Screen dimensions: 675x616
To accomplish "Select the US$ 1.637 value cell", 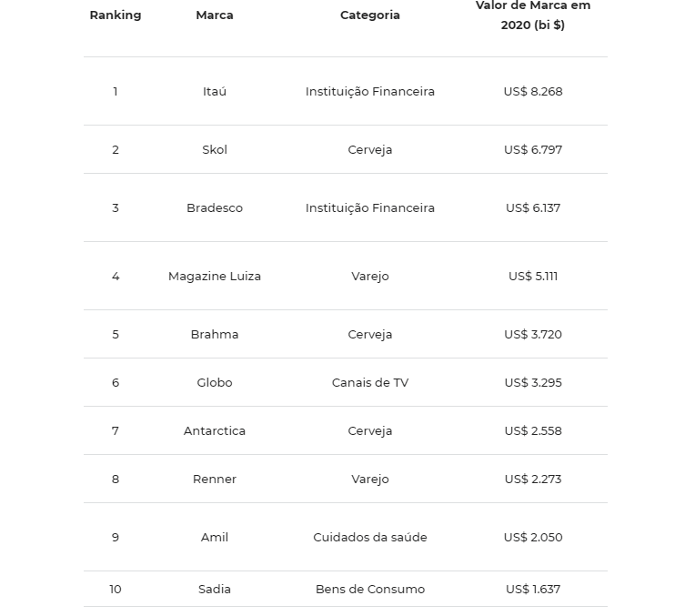I will click(533, 589).
